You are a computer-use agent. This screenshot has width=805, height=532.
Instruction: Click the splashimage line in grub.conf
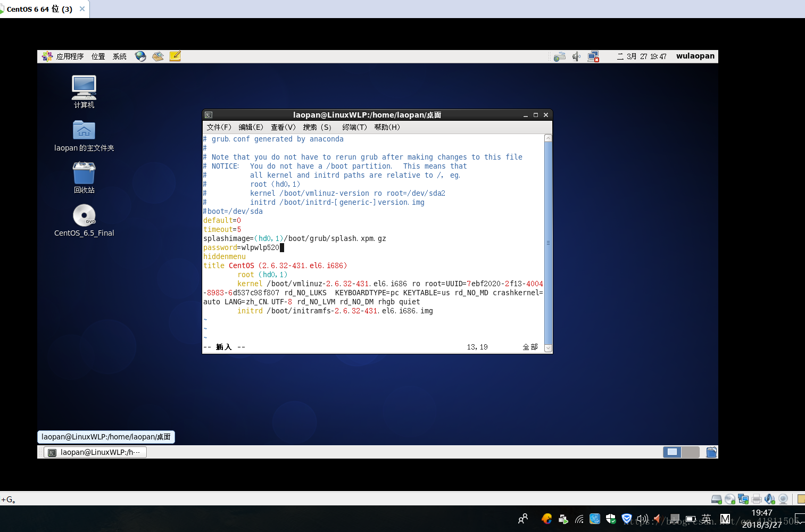[295, 238]
